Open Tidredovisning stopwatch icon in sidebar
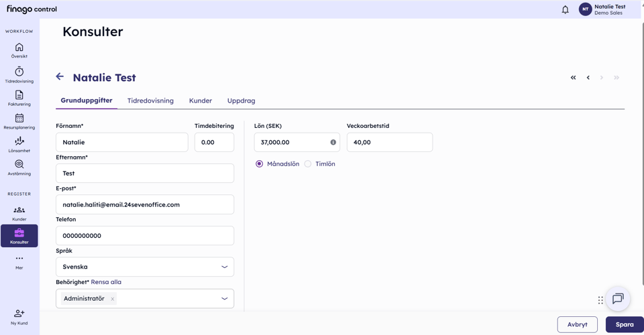This screenshot has width=644, height=335. click(x=19, y=71)
